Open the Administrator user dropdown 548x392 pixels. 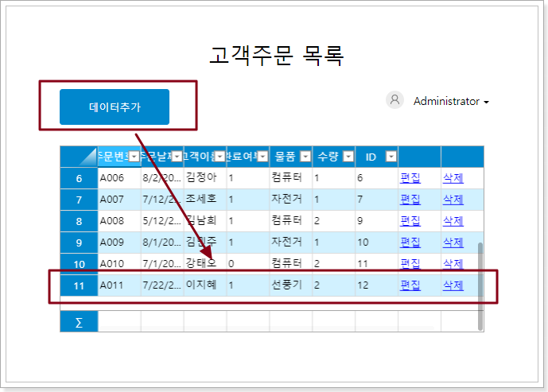click(x=450, y=102)
